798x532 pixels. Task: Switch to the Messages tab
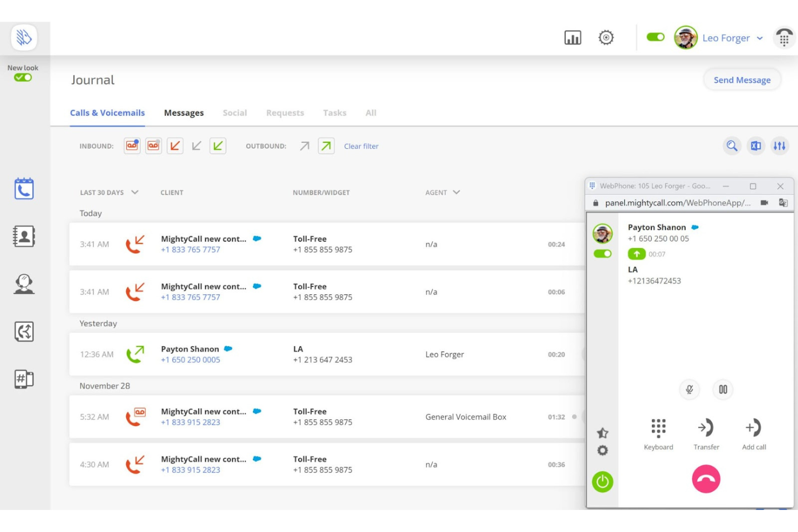[x=183, y=113]
